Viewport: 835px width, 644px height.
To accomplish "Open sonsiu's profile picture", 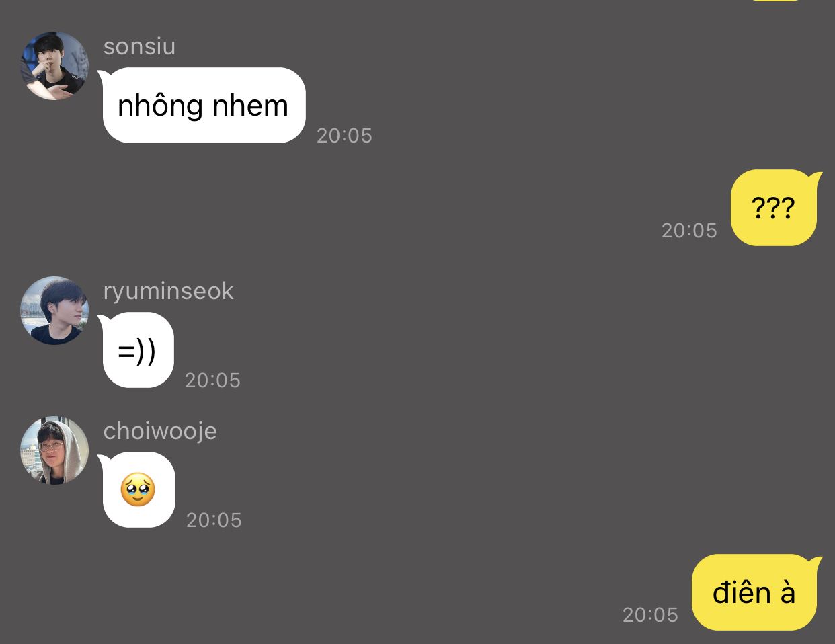I will tap(54, 66).
